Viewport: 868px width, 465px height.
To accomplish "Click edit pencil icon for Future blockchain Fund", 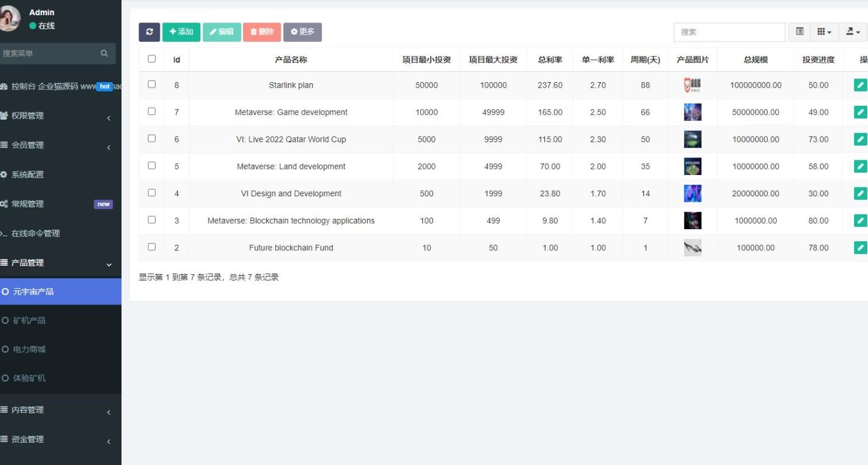I will pos(860,247).
